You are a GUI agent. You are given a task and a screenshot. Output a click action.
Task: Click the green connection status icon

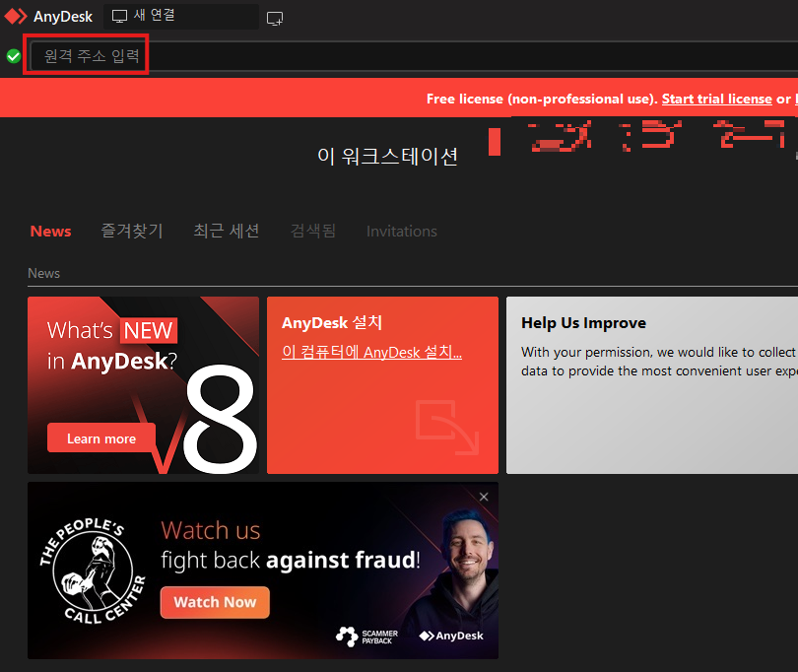tap(14, 56)
